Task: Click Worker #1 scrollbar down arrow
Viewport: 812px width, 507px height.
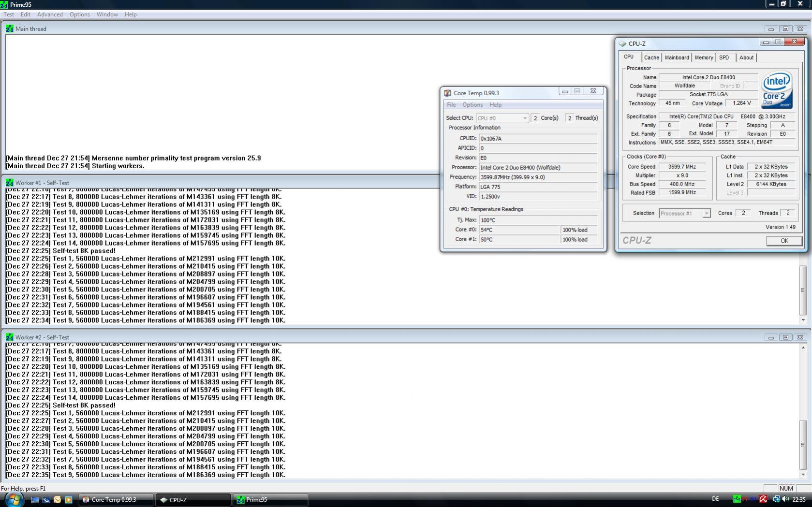Action: click(x=803, y=320)
